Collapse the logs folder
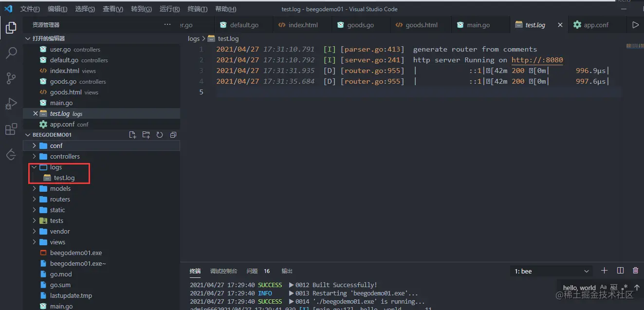The width and height of the screenshot is (644, 310). pyautogui.click(x=34, y=167)
